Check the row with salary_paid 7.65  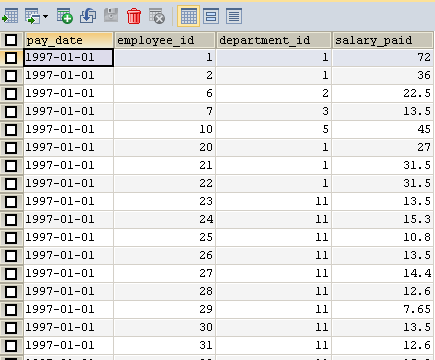pyautogui.click(x=11, y=310)
